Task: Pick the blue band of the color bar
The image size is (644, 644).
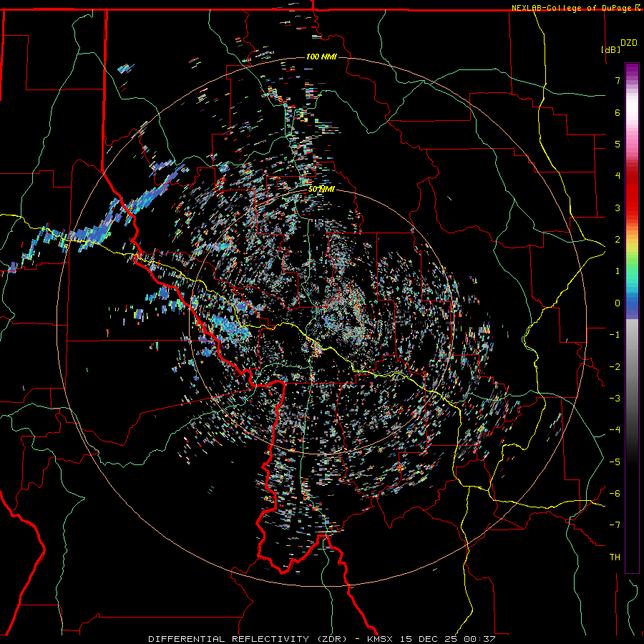Action: coord(632,304)
